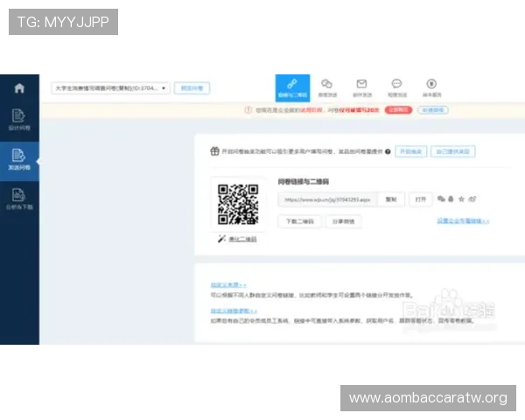Click the 问卷链接与二维码 section heading
Image resolution: width=525 pixels, height=420 pixels.
[304, 181]
